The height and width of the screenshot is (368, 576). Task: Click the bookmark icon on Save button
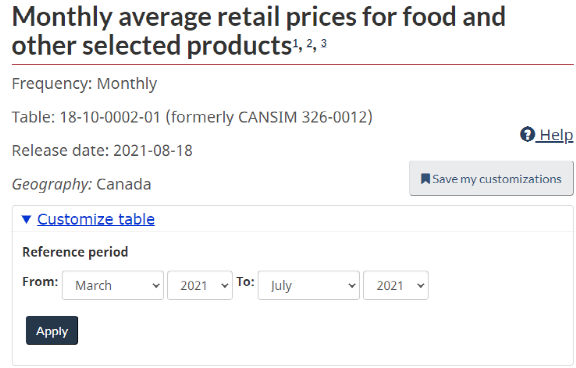coord(425,179)
